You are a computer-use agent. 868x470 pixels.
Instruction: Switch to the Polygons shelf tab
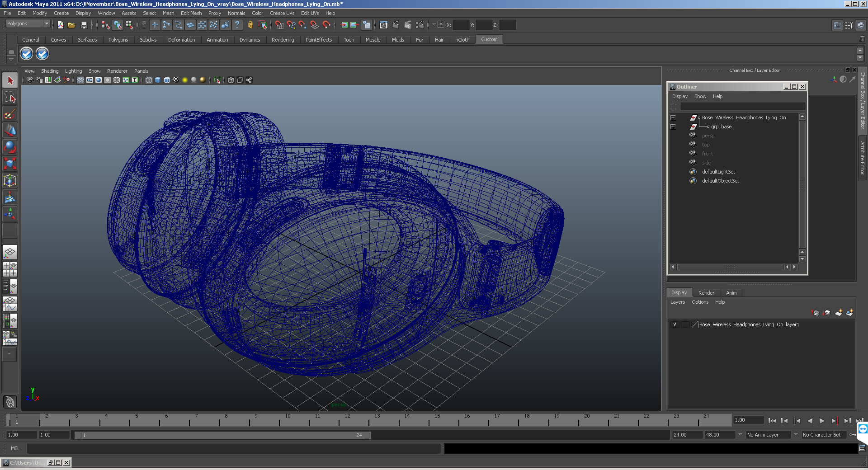point(118,40)
